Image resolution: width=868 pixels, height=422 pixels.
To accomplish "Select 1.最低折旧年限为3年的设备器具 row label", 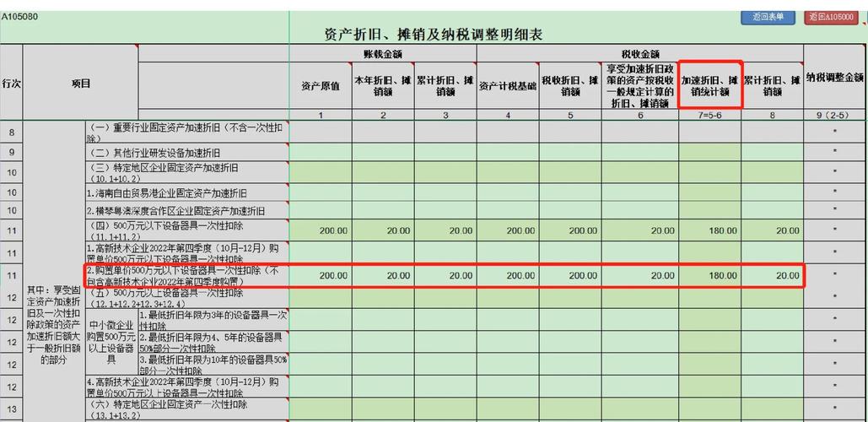I will coord(213,320).
